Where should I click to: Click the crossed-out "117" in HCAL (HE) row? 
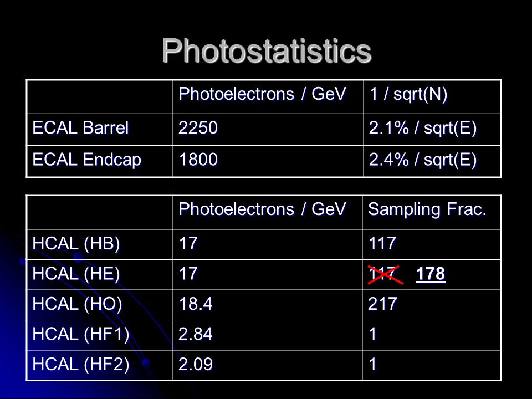(386, 274)
